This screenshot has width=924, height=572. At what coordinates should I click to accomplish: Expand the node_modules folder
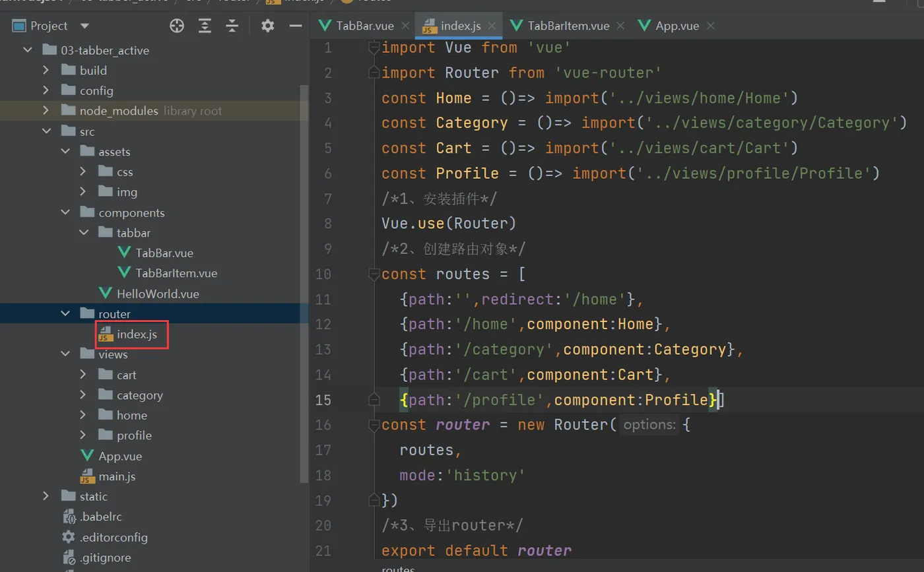(x=46, y=110)
